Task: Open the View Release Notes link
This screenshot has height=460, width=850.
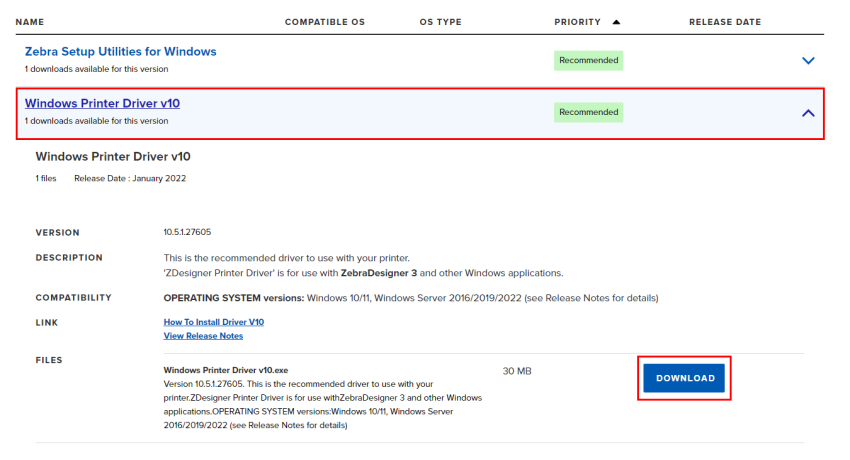Action: click(x=203, y=336)
